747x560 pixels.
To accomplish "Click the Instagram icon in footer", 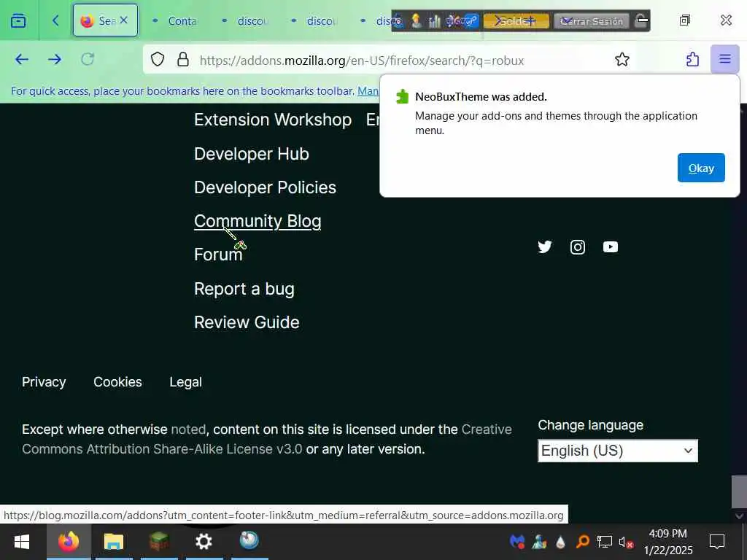I will 578,246.
